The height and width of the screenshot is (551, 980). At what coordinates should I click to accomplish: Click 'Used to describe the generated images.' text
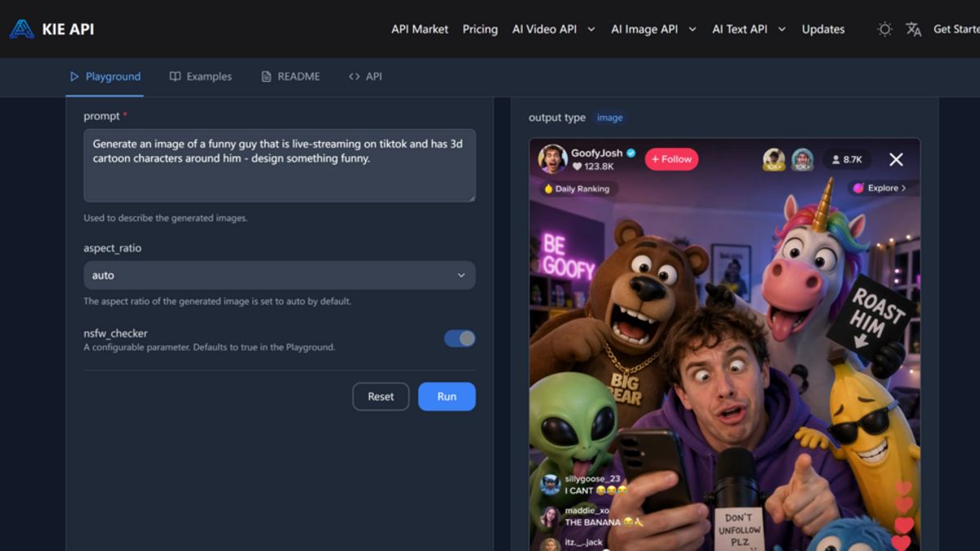point(165,218)
